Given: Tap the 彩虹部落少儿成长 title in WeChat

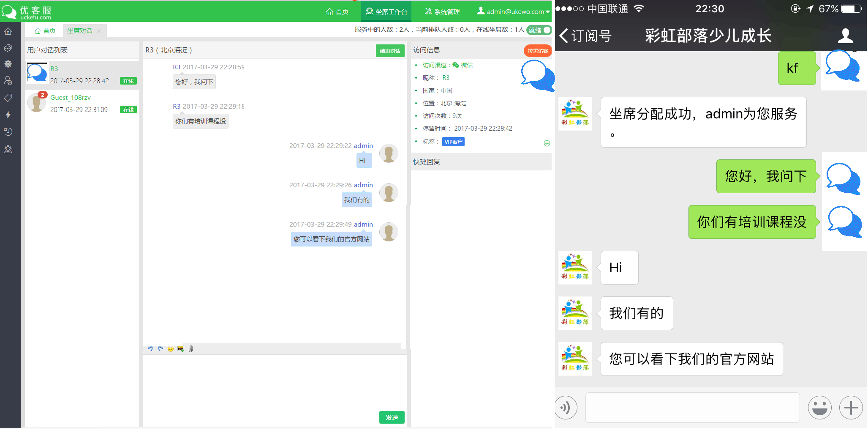Looking at the screenshot, I should (708, 36).
